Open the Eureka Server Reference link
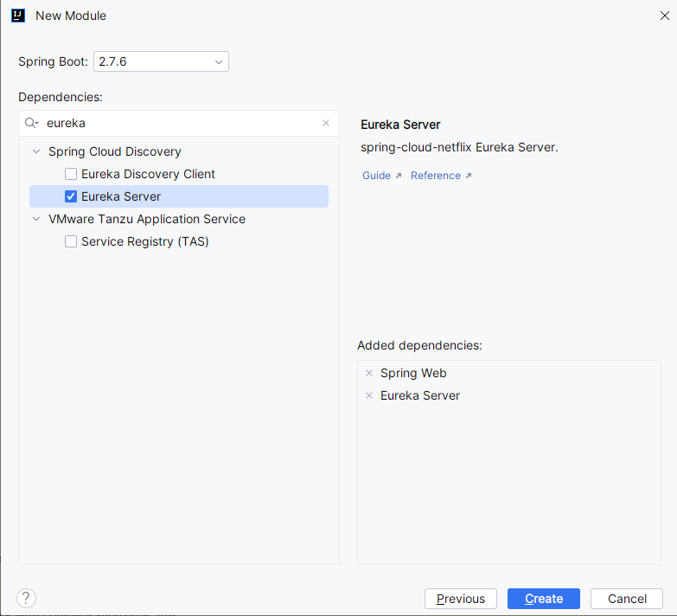 coord(441,176)
